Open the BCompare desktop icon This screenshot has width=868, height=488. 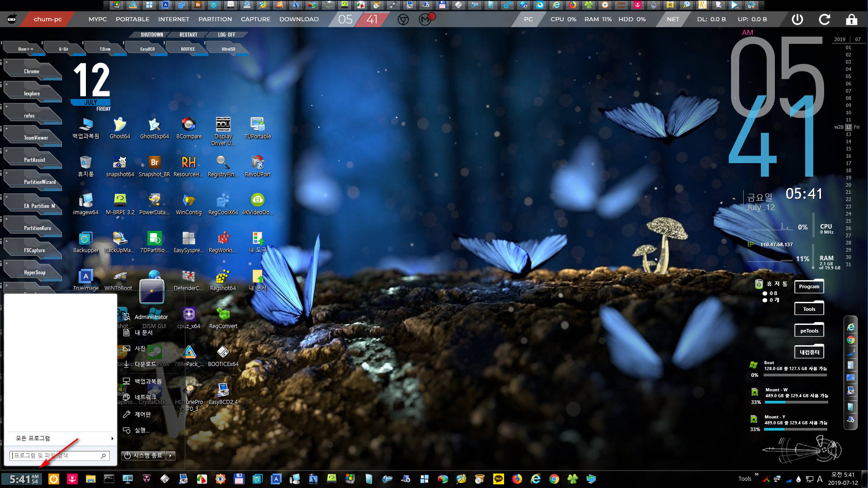tap(189, 128)
